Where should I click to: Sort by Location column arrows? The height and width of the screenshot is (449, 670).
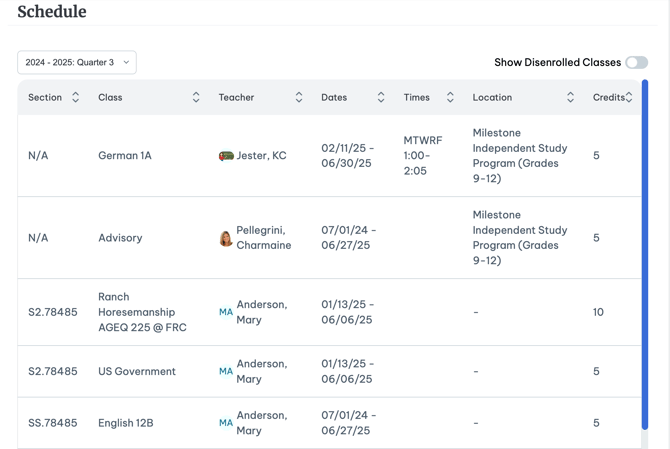pos(570,97)
